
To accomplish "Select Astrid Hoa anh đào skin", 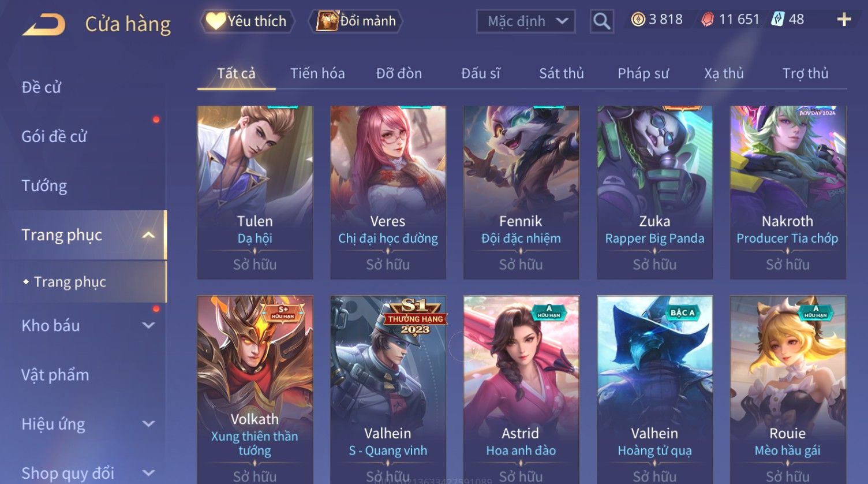I will pyautogui.click(x=521, y=390).
